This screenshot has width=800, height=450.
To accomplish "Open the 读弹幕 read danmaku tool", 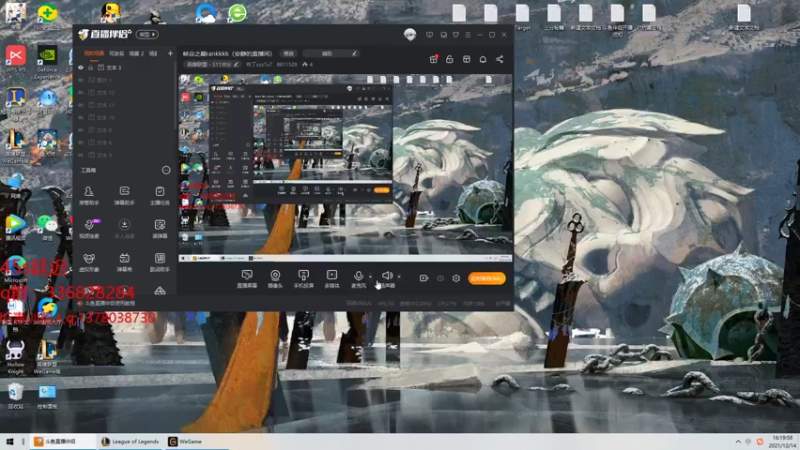I will point(160,229).
